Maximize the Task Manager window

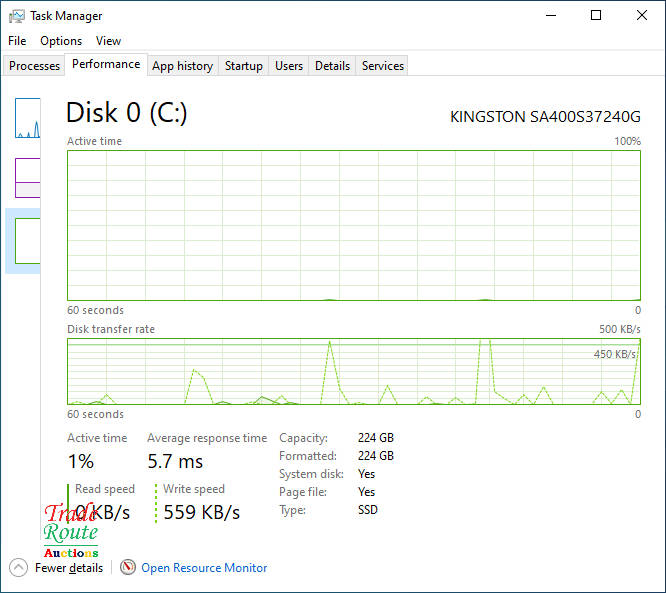(x=596, y=15)
